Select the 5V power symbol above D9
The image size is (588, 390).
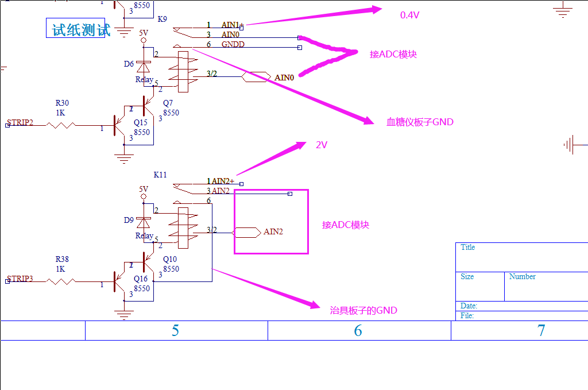pos(144,192)
